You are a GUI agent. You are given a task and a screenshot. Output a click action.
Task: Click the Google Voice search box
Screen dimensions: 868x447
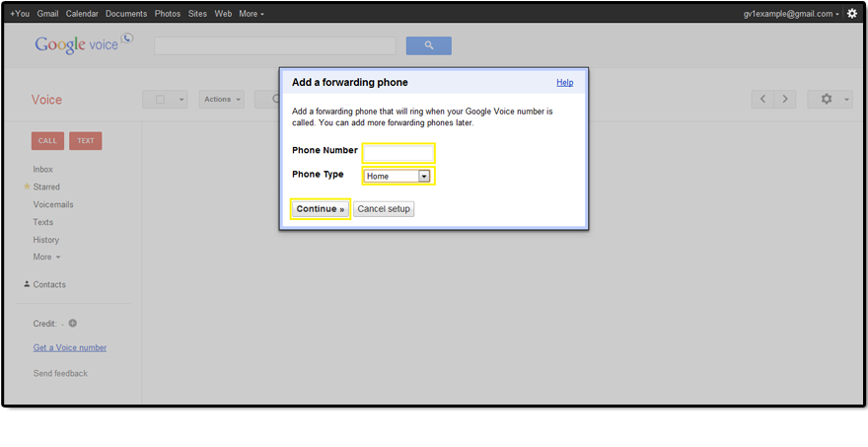[275, 46]
